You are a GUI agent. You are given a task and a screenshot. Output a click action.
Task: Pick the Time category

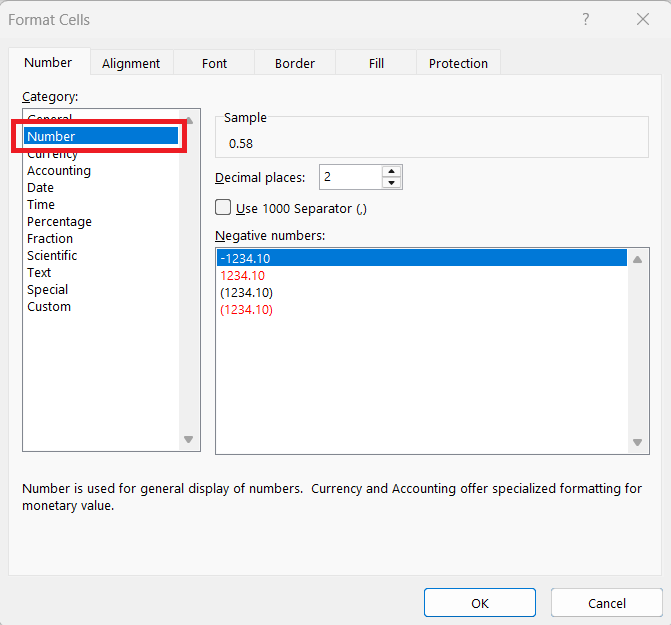101,204
